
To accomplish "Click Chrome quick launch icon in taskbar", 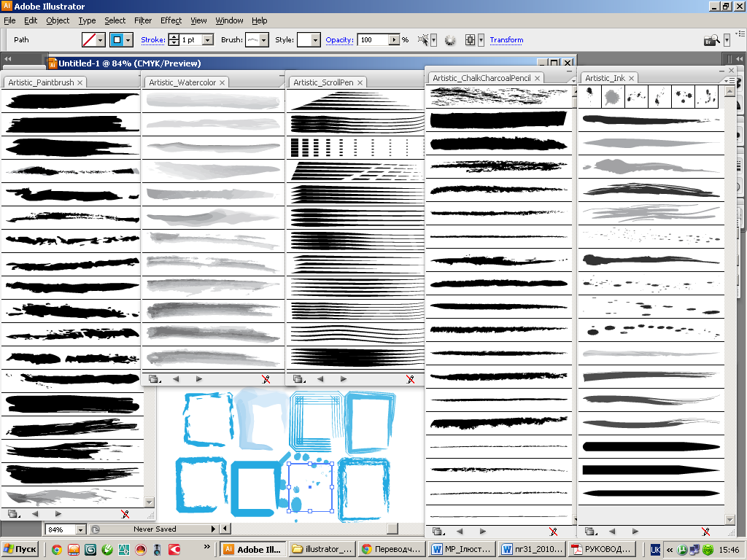I will pyautogui.click(x=56, y=550).
